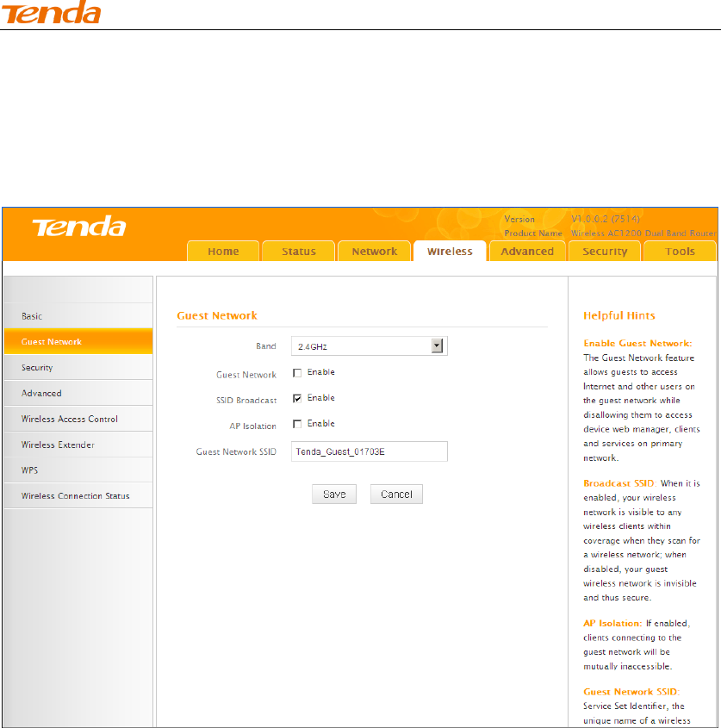This screenshot has height=728, width=721.
Task: Click the SSID Broadcast label
Action: tap(246, 401)
